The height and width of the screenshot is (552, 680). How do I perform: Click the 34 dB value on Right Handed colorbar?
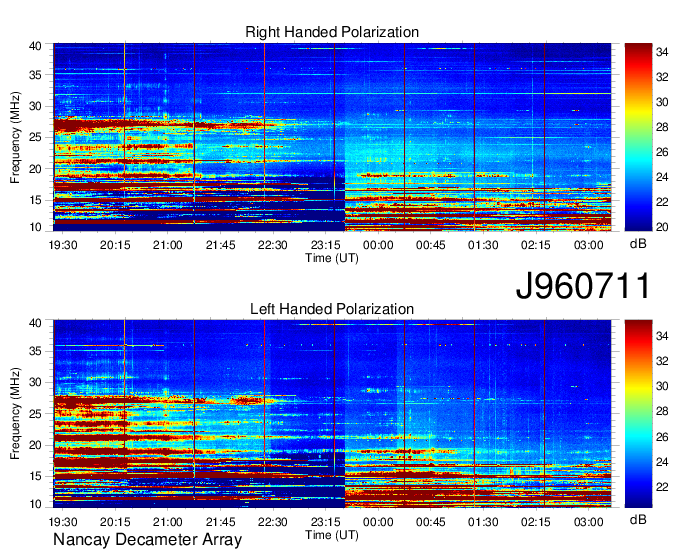(662, 52)
